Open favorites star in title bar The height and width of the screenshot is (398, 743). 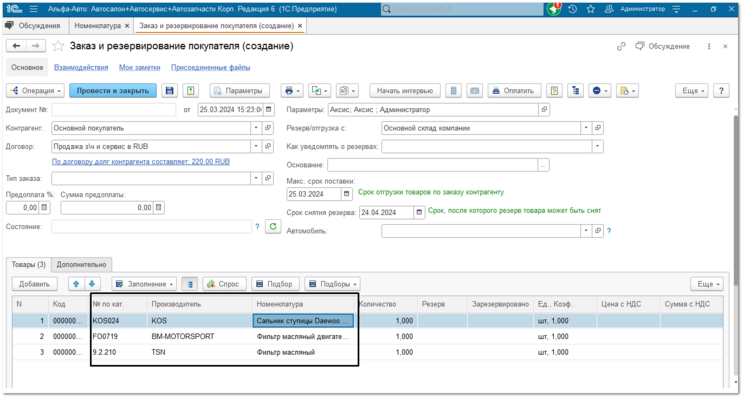click(590, 9)
